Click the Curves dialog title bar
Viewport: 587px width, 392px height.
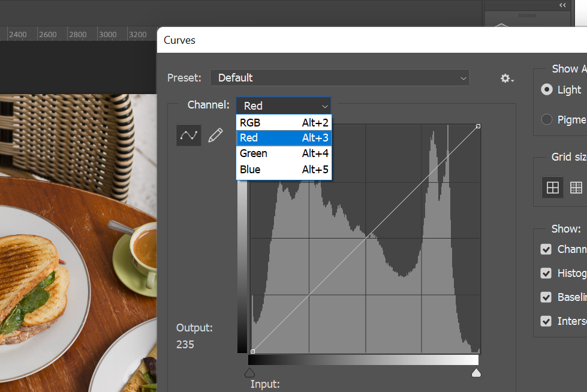[372, 40]
